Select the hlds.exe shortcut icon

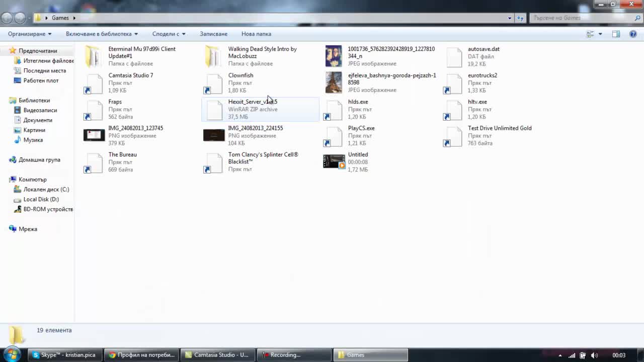pyautogui.click(x=333, y=110)
